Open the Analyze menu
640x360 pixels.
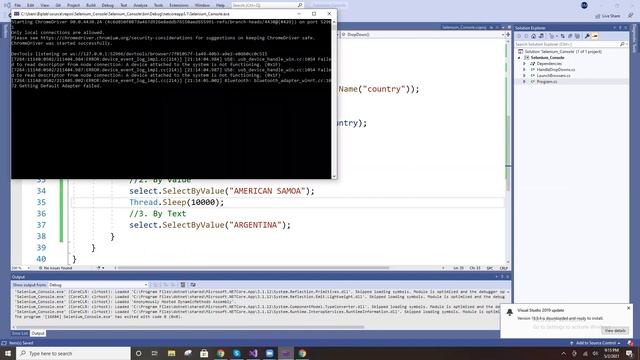[140, 5]
